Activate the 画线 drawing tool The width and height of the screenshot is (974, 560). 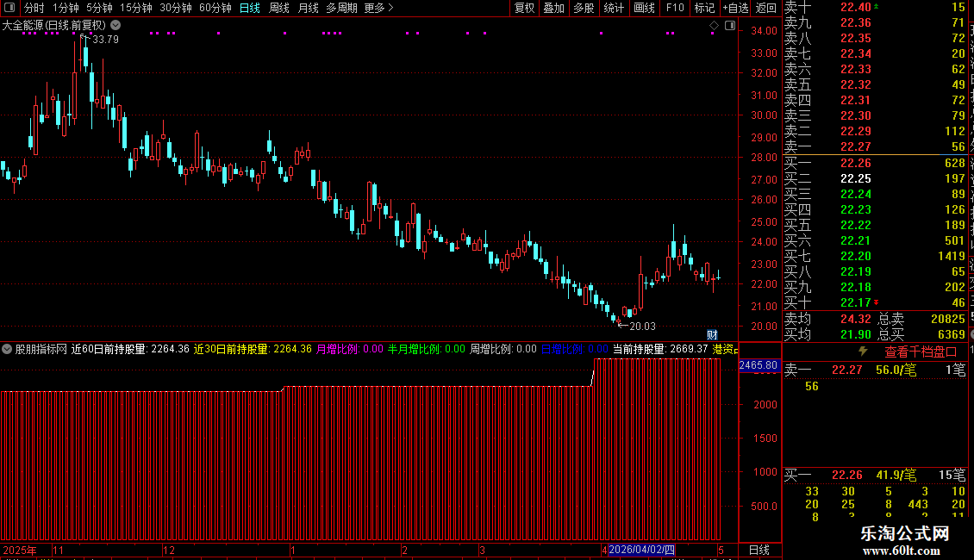click(644, 8)
